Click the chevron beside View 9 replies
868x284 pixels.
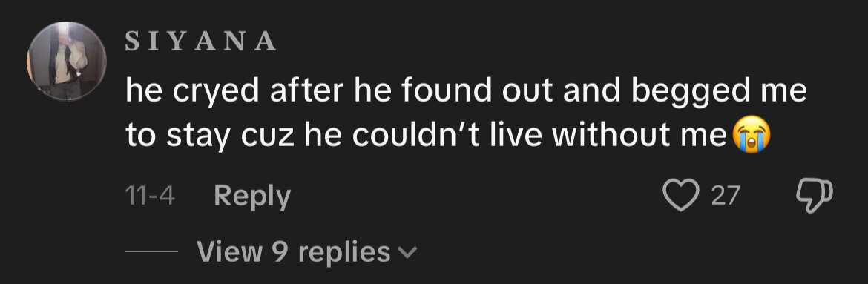pyautogui.click(x=407, y=253)
